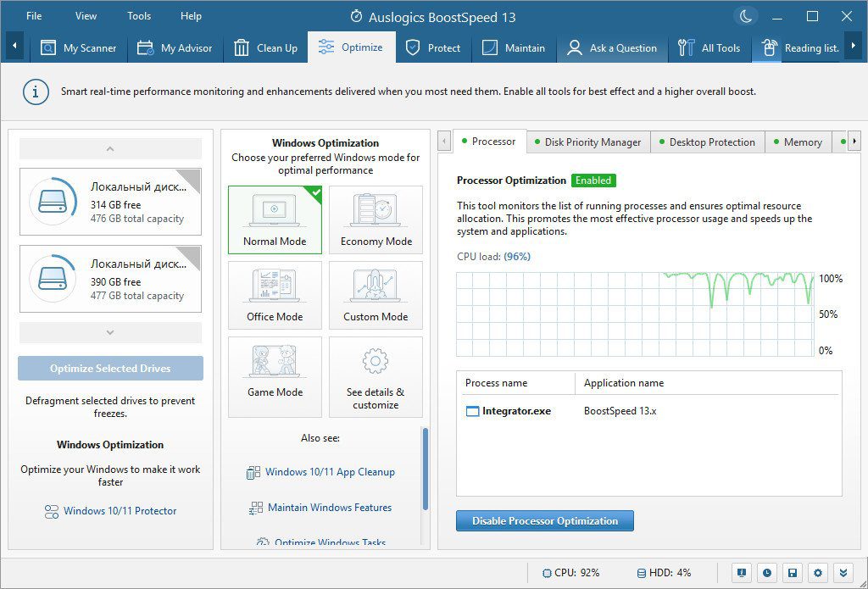Switch Windows optimization to Game Mode
The width and height of the screenshot is (868, 589).
[x=275, y=376]
